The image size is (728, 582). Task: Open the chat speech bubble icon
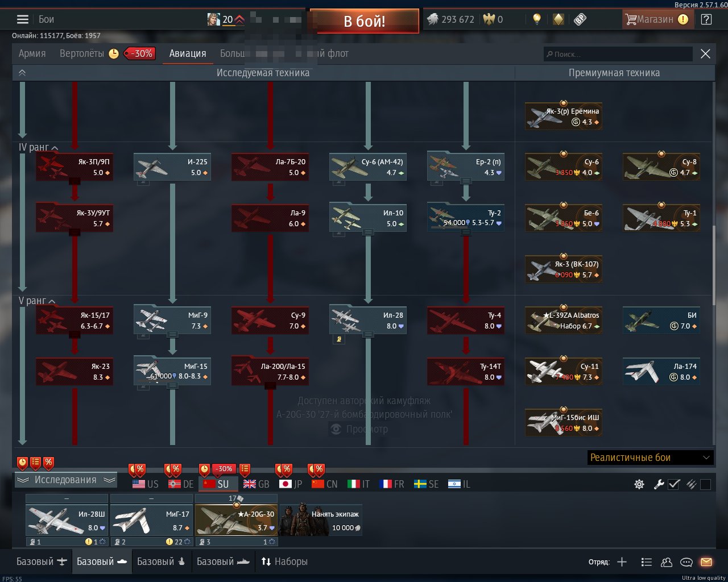tap(686, 562)
